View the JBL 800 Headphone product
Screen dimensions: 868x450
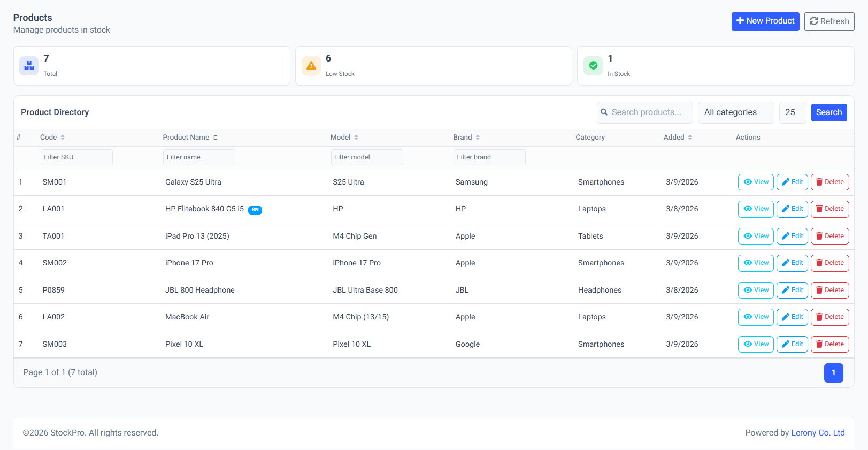coord(756,290)
